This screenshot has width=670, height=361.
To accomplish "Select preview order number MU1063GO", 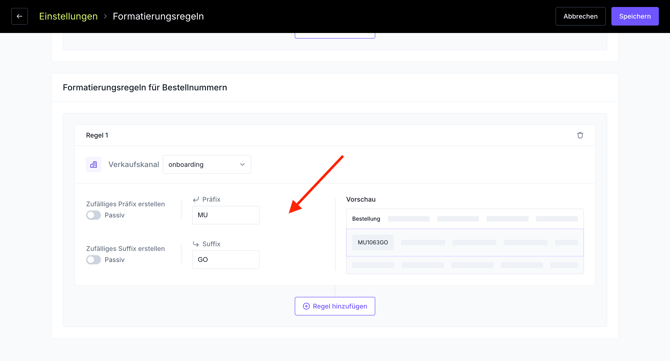I will pyautogui.click(x=373, y=243).
